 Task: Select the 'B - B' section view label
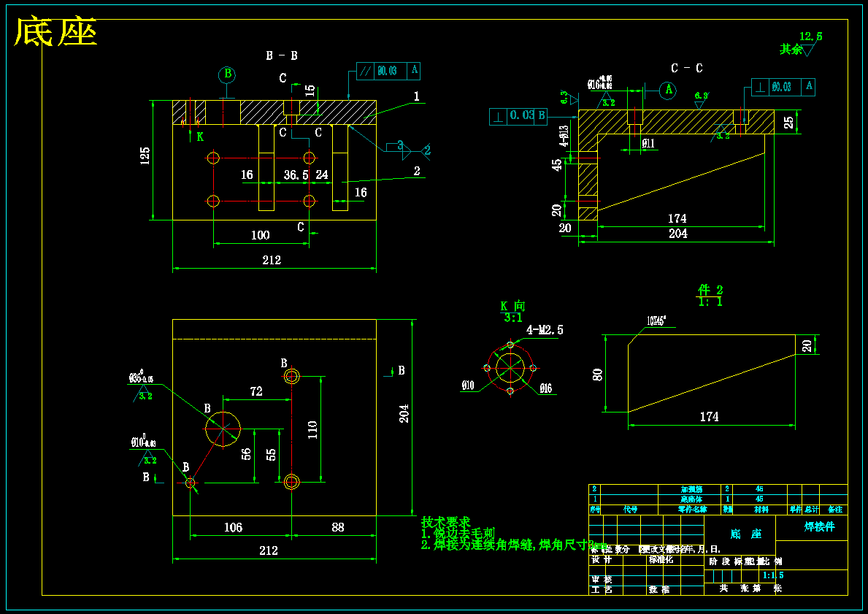282,55
